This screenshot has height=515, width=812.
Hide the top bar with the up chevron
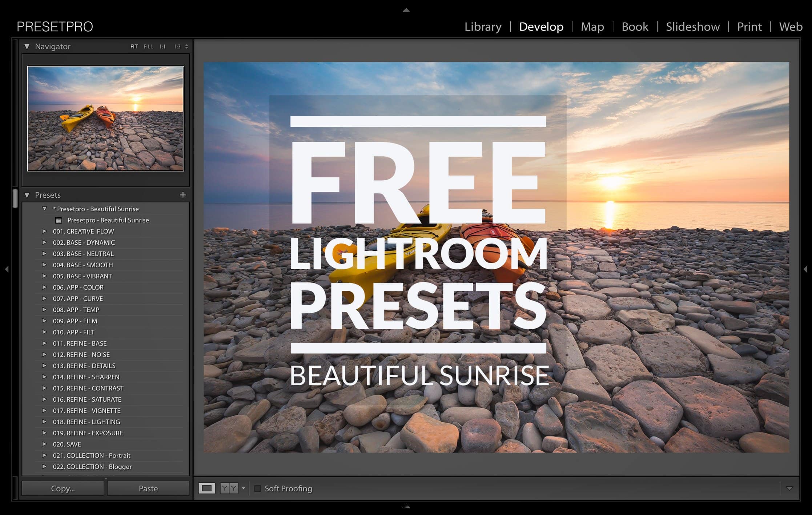coord(406,10)
